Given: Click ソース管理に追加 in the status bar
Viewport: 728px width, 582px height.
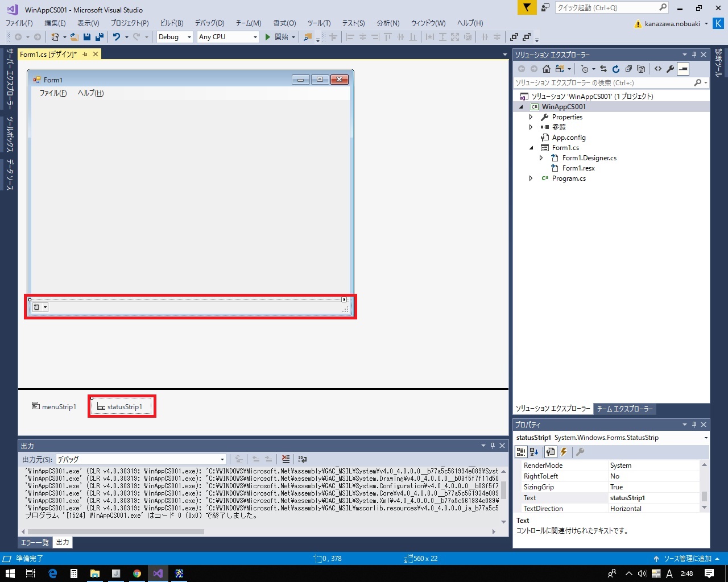Looking at the screenshot, I should click(x=686, y=559).
